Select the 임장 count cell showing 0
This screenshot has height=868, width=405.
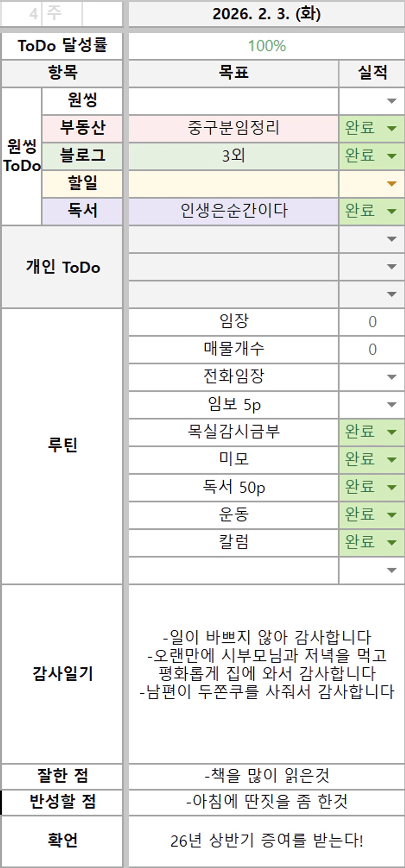[x=372, y=321]
